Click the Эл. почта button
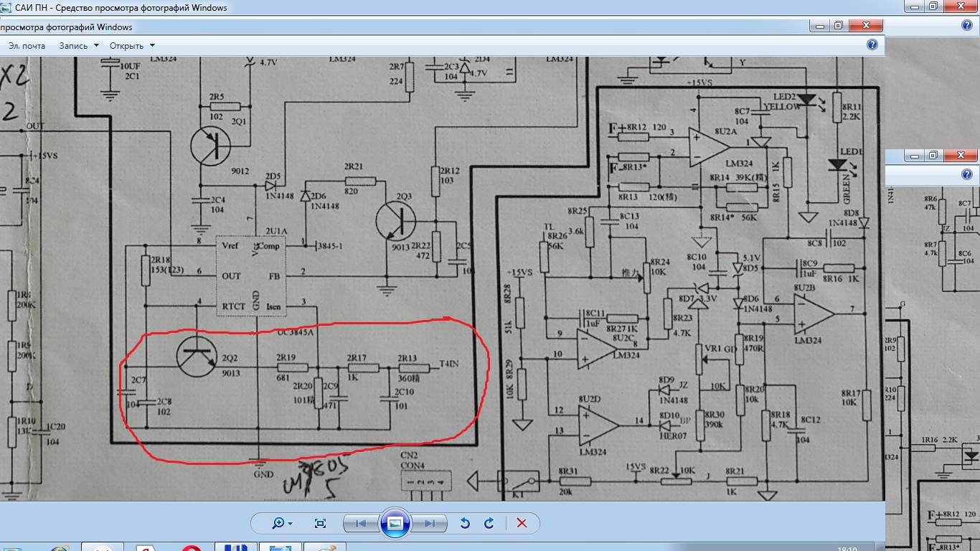This screenshot has width=980, height=551. tap(27, 45)
